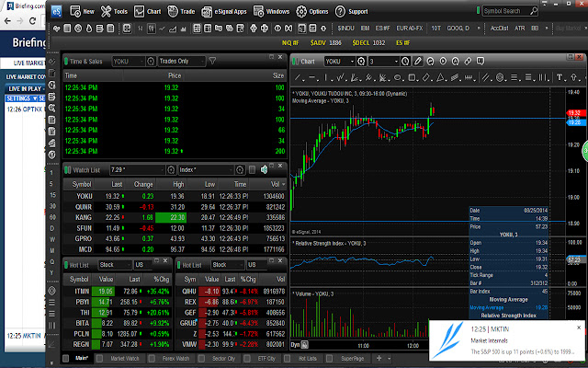Select the text annotation tool
This screenshot has width=588, height=368.
tap(560, 77)
